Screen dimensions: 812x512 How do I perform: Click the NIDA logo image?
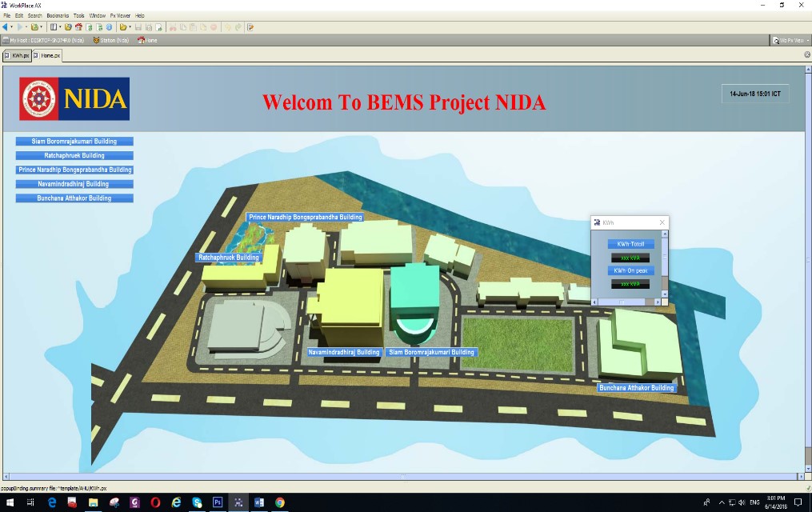point(74,99)
